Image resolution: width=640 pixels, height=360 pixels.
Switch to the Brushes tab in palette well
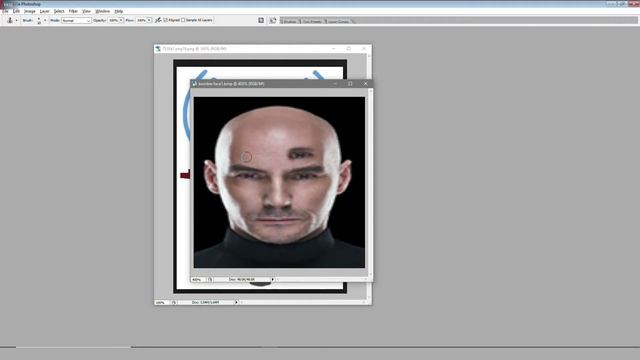[x=290, y=21]
